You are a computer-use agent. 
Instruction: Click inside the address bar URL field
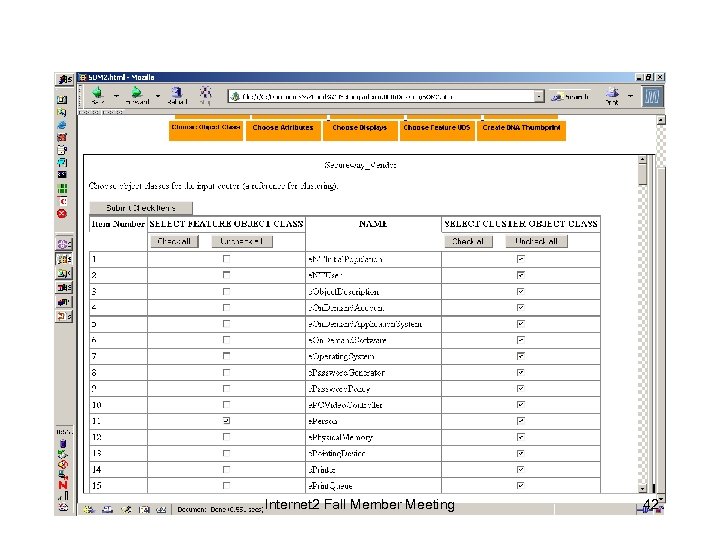pos(386,96)
